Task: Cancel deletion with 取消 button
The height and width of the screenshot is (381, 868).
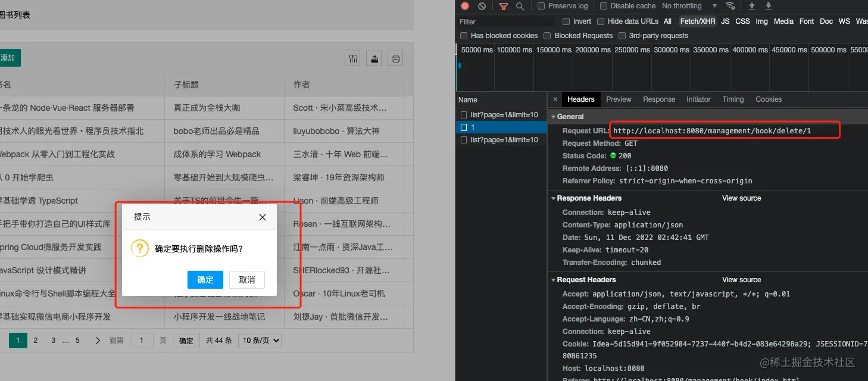Action: point(247,280)
